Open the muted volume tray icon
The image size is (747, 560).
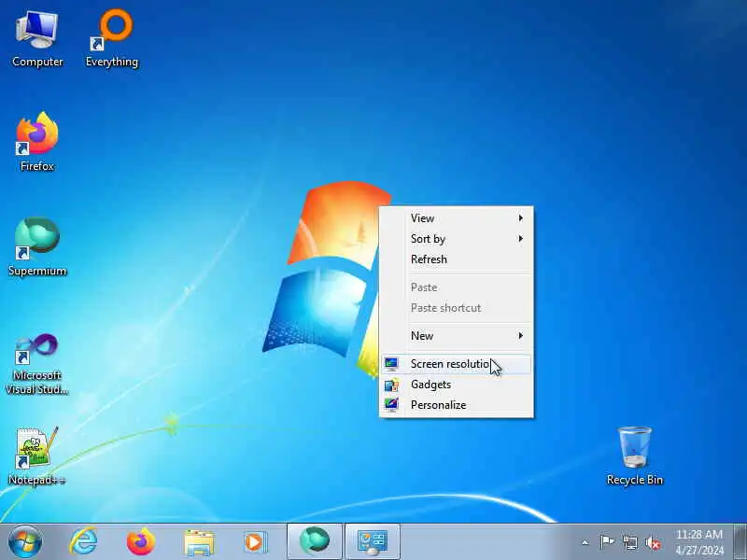pos(653,542)
